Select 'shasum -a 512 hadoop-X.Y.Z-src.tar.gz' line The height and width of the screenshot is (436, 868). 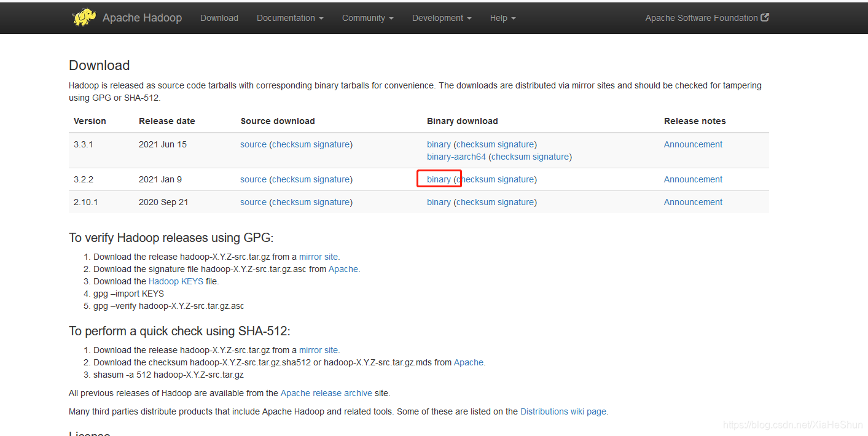168,375
